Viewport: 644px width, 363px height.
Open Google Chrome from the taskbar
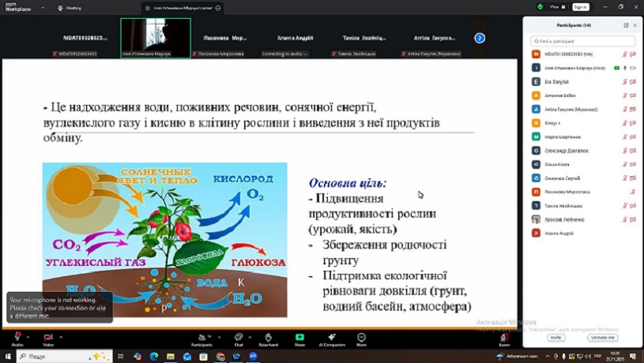tap(220, 357)
